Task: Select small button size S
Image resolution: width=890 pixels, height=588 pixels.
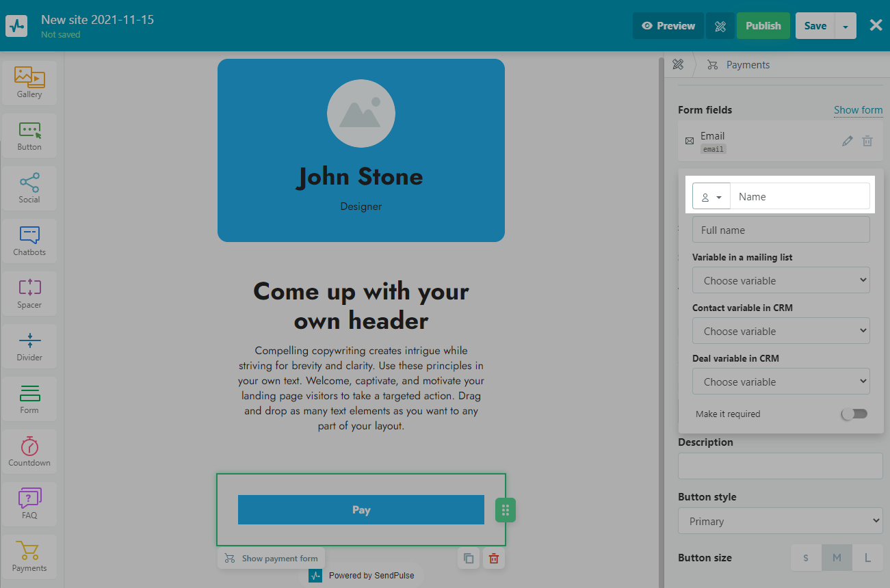Action: (806, 558)
